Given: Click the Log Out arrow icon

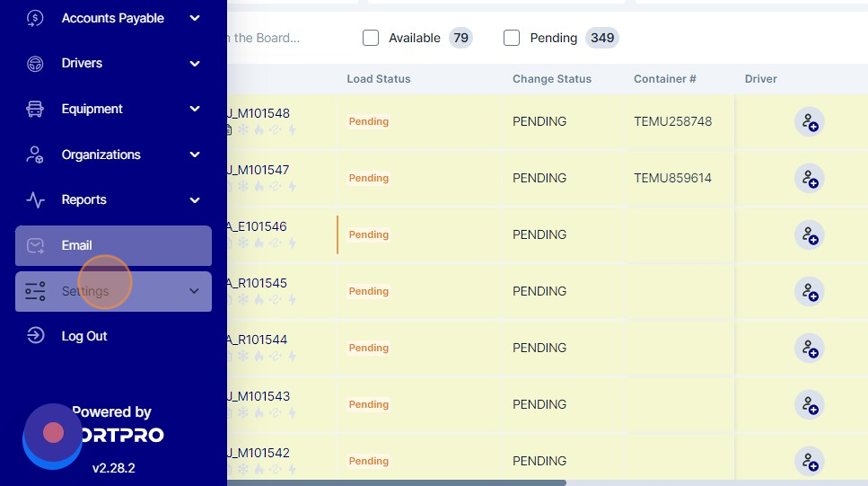Looking at the screenshot, I should [x=35, y=335].
